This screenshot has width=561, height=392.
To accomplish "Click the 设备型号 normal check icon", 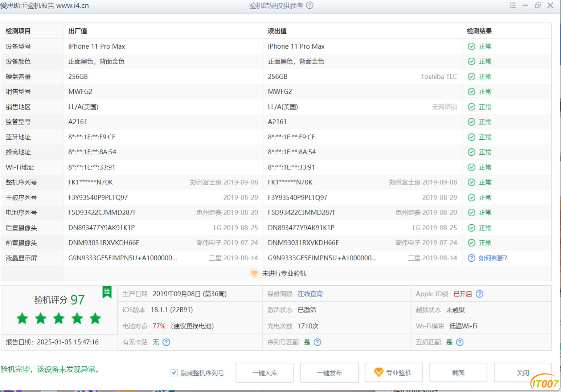I will (471, 46).
